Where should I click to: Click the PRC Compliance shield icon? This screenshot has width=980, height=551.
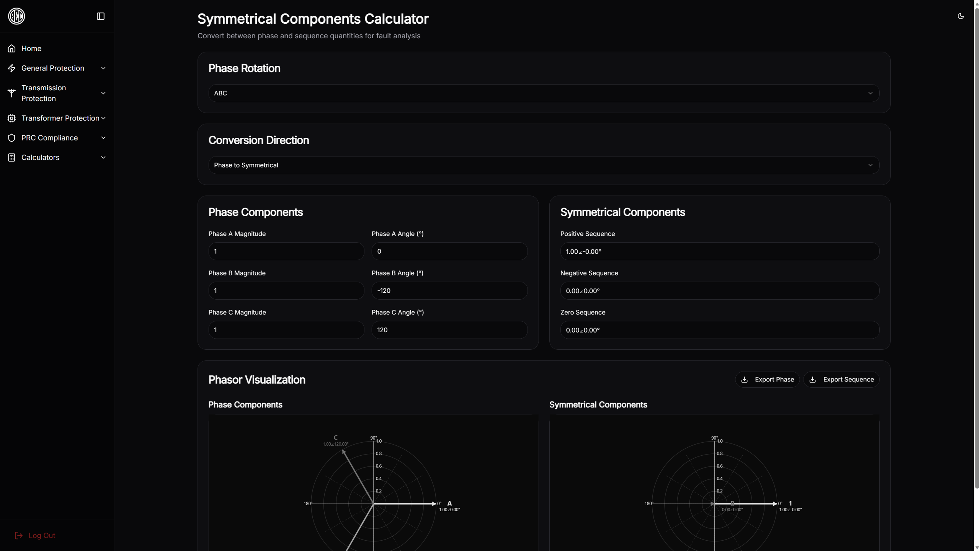click(x=11, y=138)
